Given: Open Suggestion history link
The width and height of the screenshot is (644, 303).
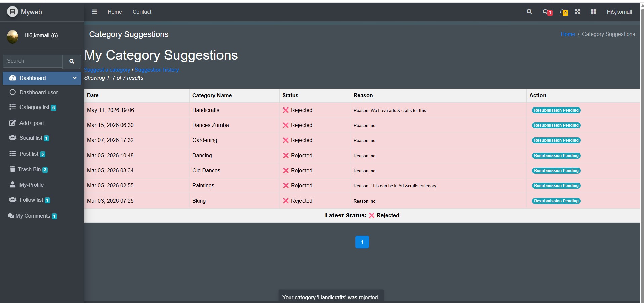Looking at the screenshot, I should coord(157,70).
